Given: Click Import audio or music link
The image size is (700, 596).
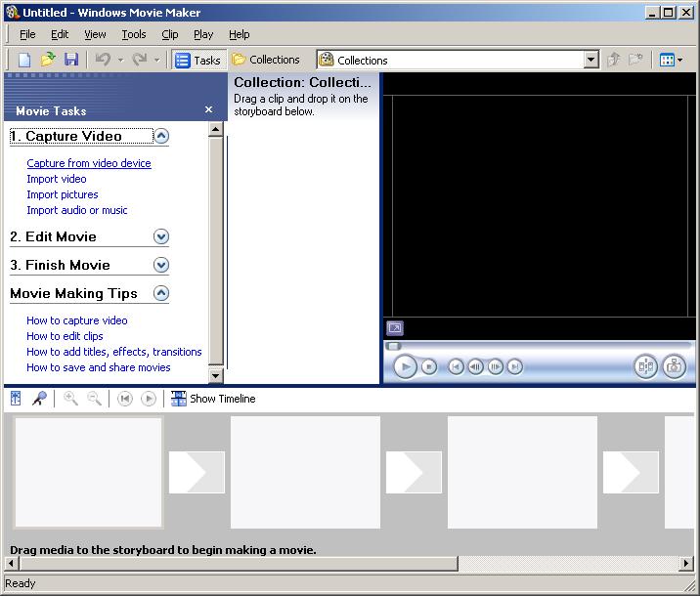Looking at the screenshot, I should pos(77,210).
